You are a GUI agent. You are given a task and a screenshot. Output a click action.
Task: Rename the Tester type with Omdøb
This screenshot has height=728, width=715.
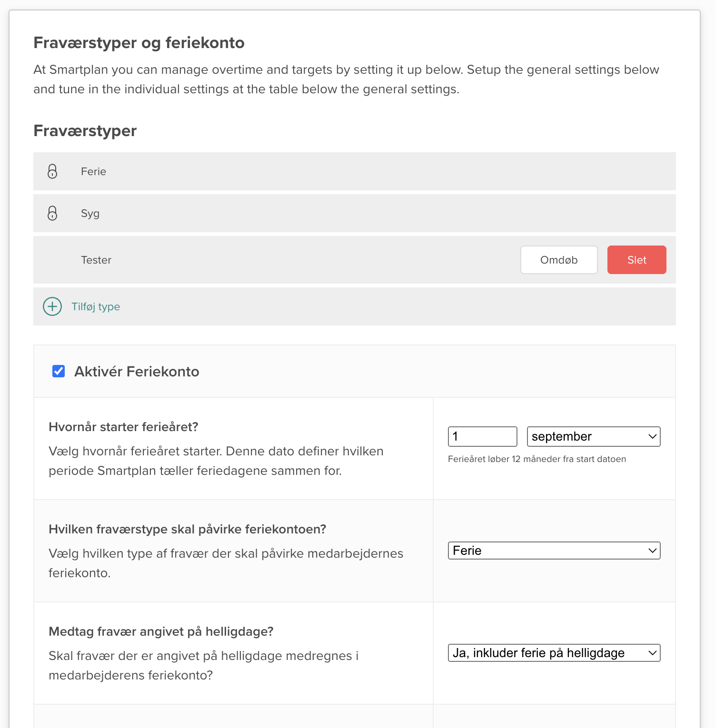[x=559, y=260]
